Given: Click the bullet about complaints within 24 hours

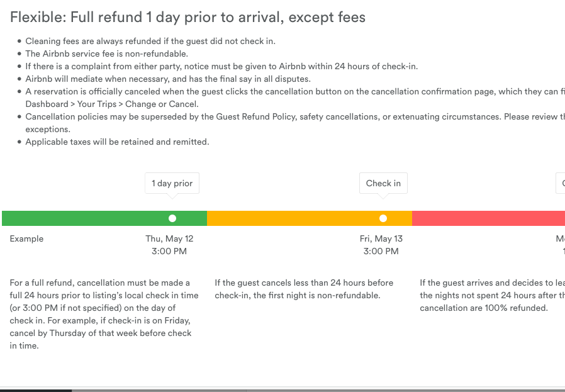Looking at the screenshot, I should 221,67.
